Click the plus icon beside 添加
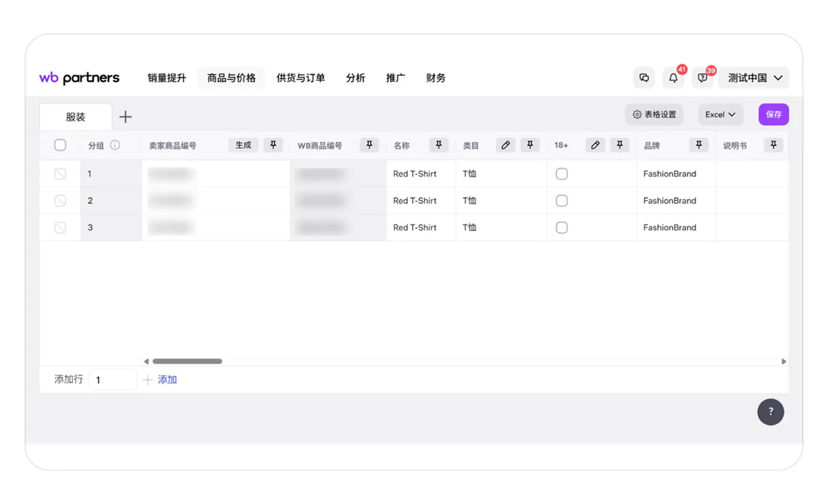Image resolution: width=828 pixels, height=504 pixels. click(x=148, y=380)
